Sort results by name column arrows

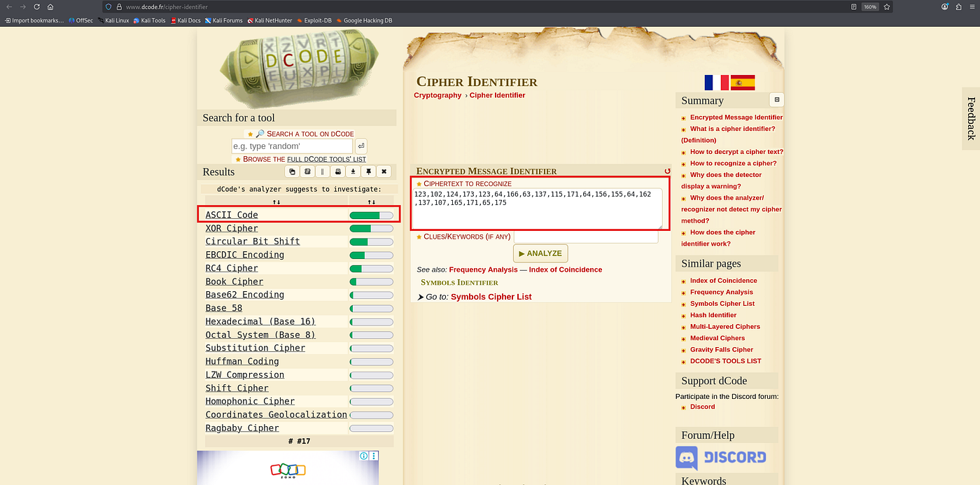(x=276, y=202)
